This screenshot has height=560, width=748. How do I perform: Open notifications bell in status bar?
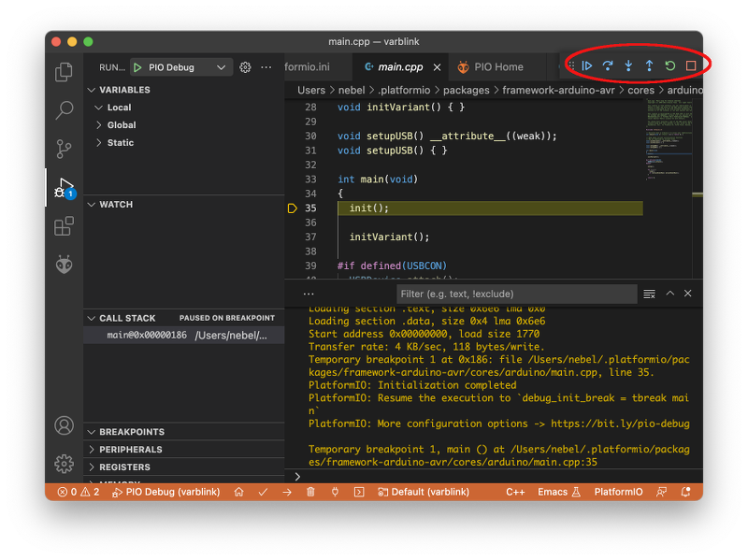click(x=686, y=492)
